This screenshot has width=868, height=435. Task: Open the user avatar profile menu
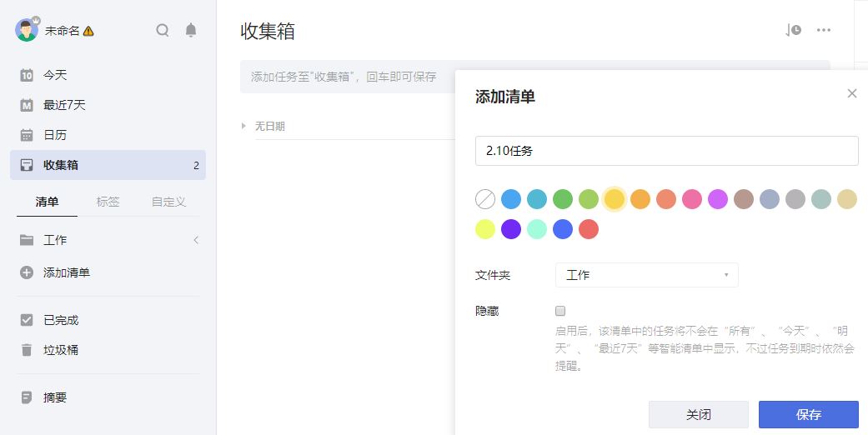(x=26, y=30)
